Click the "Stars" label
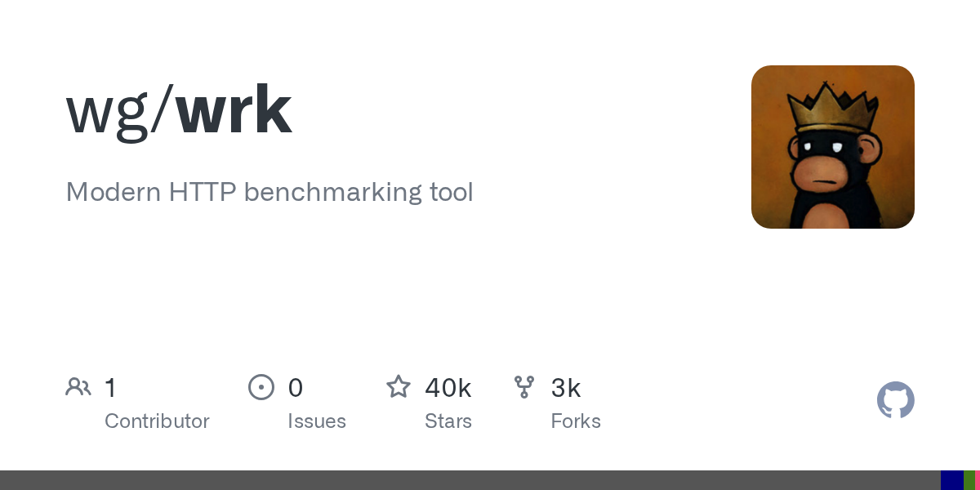 tap(448, 421)
